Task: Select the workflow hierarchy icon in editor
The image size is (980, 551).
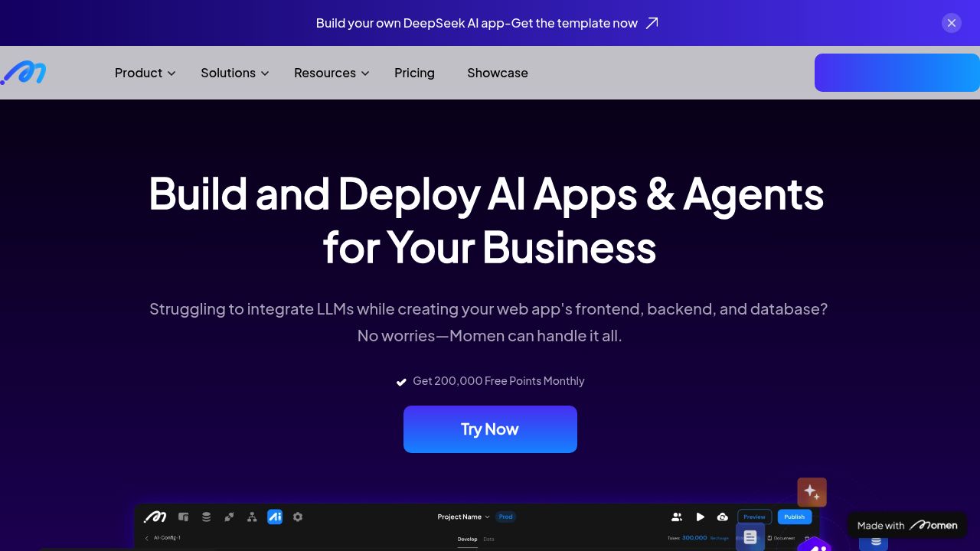Action: [252, 517]
